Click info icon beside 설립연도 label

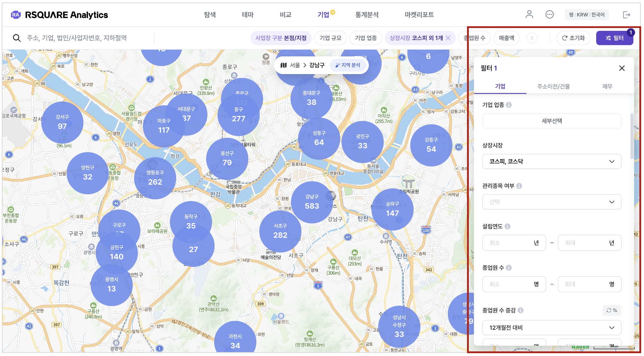(507, 227)
